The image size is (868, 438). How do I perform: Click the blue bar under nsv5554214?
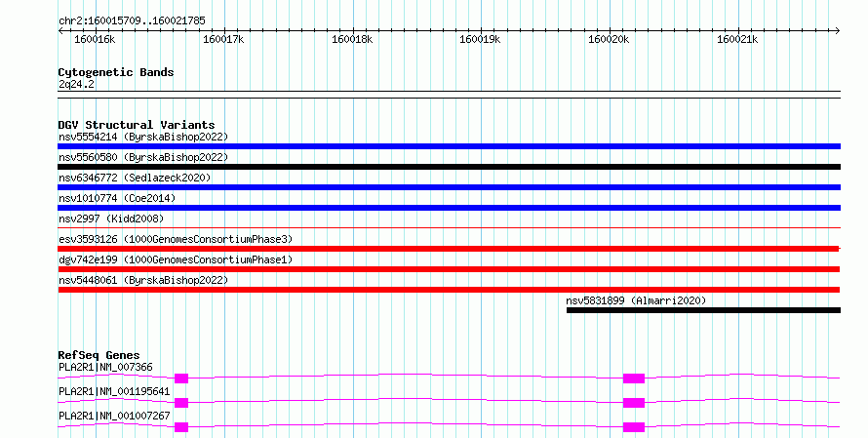449,146
